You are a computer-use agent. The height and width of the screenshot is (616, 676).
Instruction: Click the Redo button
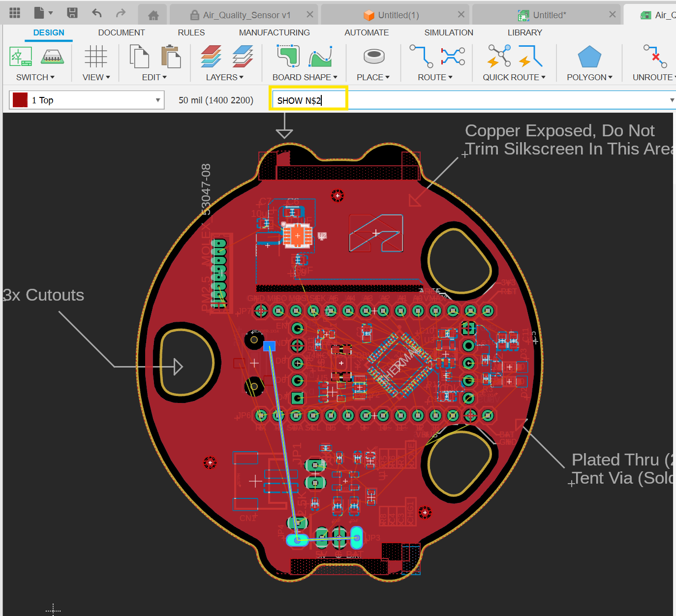coord(121,13)
